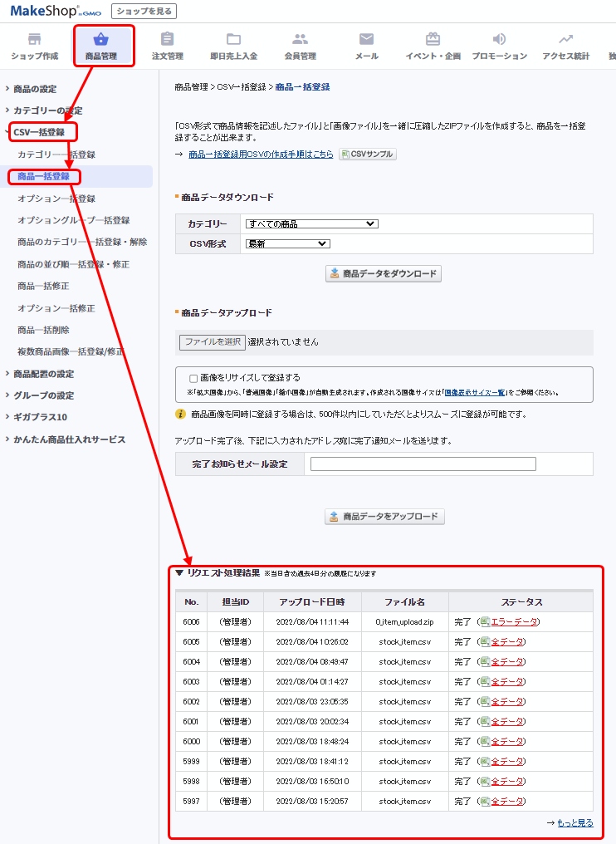Open プロモーション megaphone icon
Image resolution: width=616 pixels, height=844 pixels.
tap(499, 40)
